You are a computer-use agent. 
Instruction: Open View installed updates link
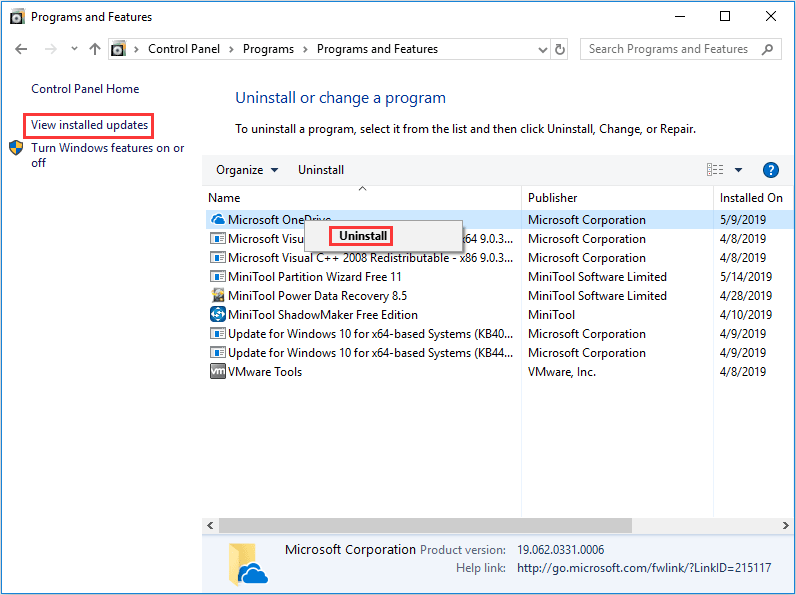click(x=89, y=125)
